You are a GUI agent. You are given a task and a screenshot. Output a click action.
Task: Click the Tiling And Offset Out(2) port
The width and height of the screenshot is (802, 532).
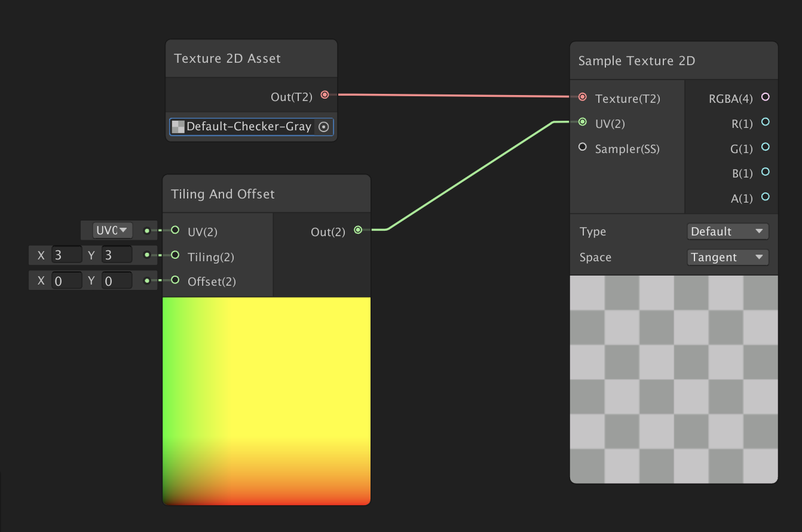(x=358, y=230)
